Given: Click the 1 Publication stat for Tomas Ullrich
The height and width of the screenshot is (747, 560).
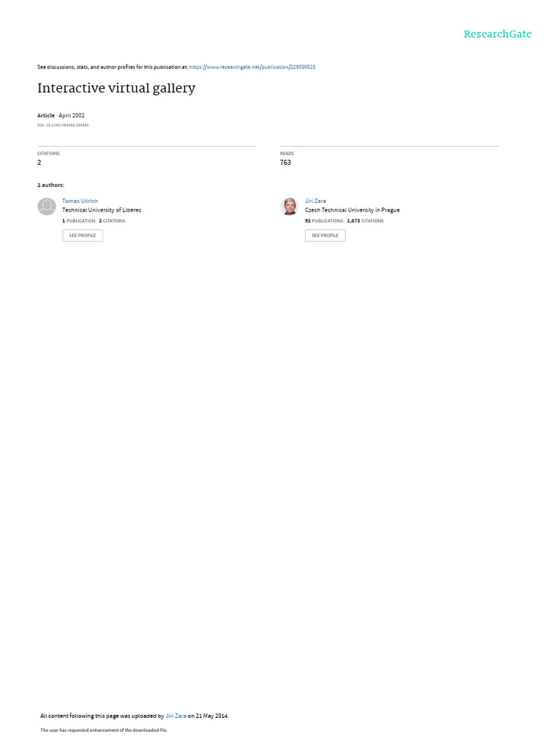Looking at the screenshot, I should (79, 221).
